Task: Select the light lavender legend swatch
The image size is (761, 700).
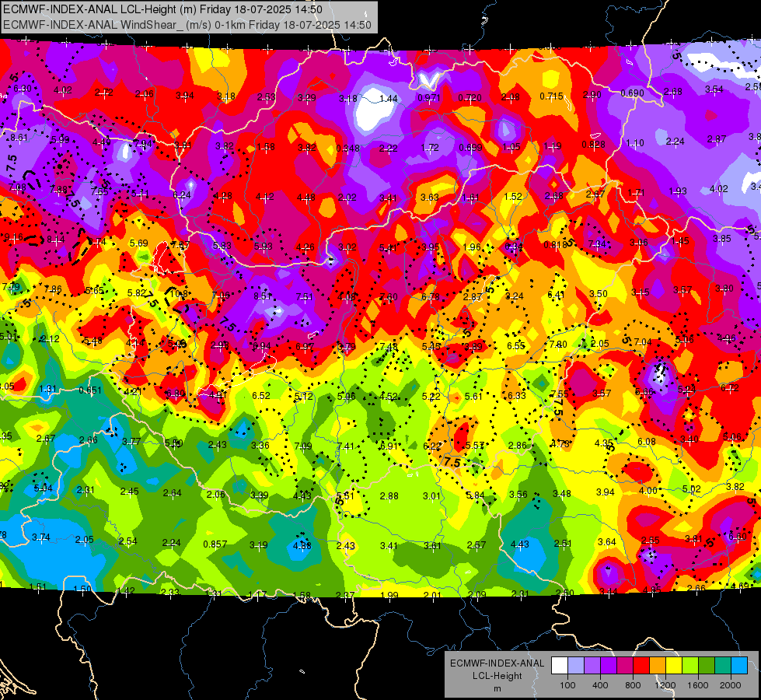Action: [x=576, y=665]
